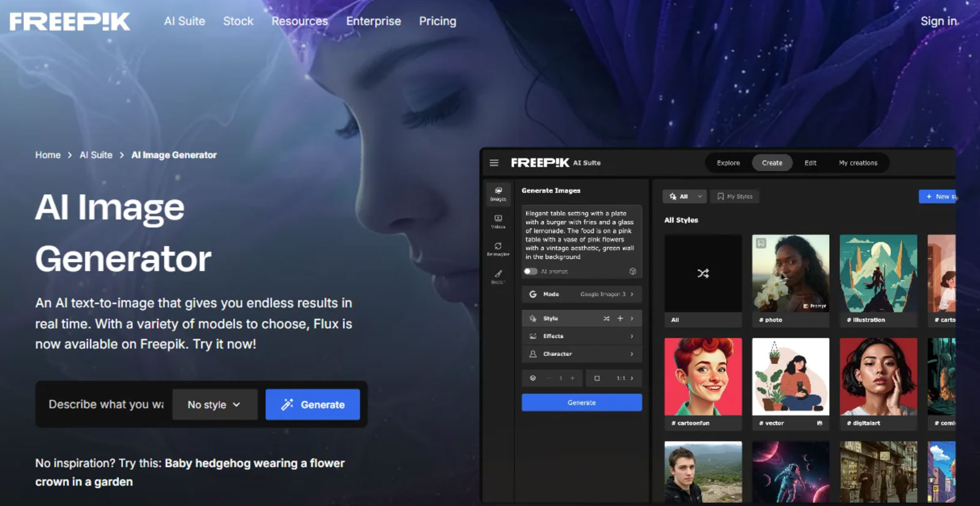The height and width of the screenshot is (506, 980).
Task: Expand the Effects row
Action: tap(581, 336)
